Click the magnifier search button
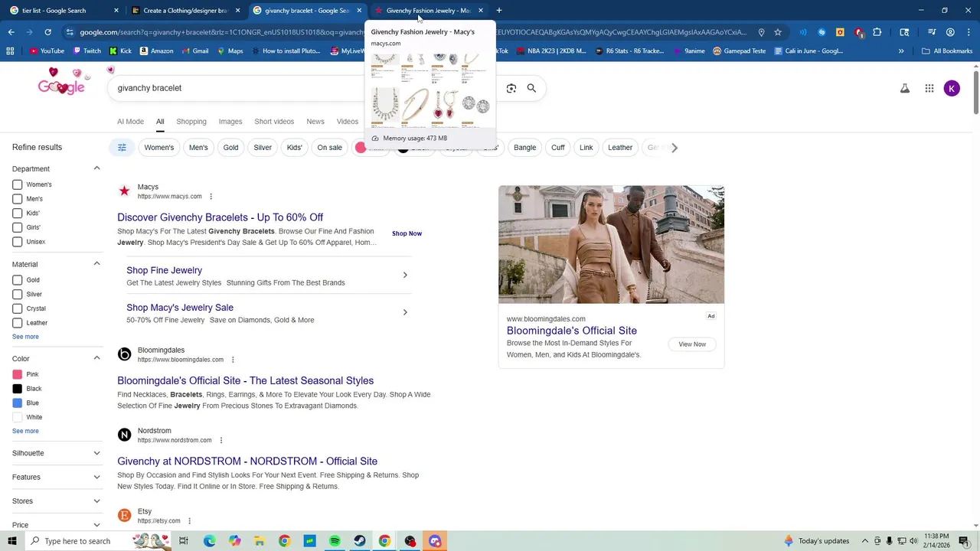980x551 pixels. click(x=531, y=88)
